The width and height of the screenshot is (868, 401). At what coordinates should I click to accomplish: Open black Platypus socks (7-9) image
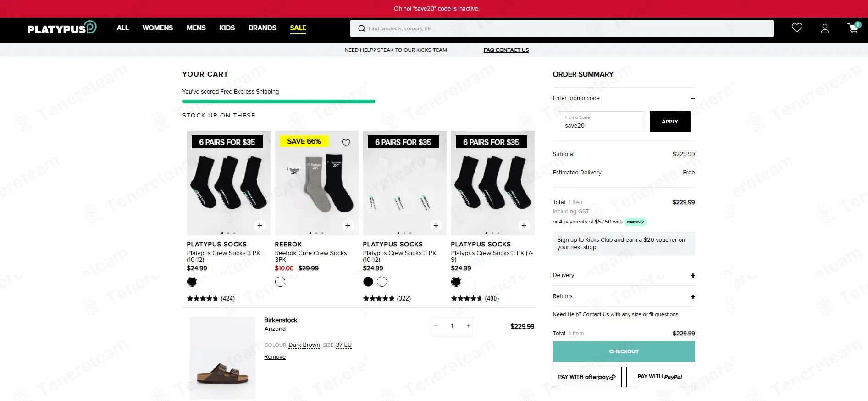click(x=493, y=183)
